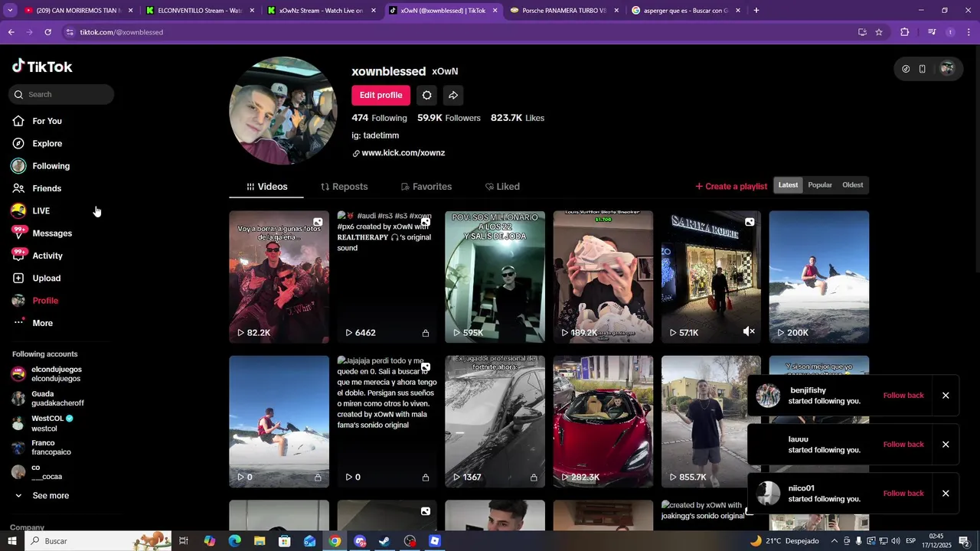Click the 59.9K Followers count
The image size is (980, 551).
[x=449, y=118]
